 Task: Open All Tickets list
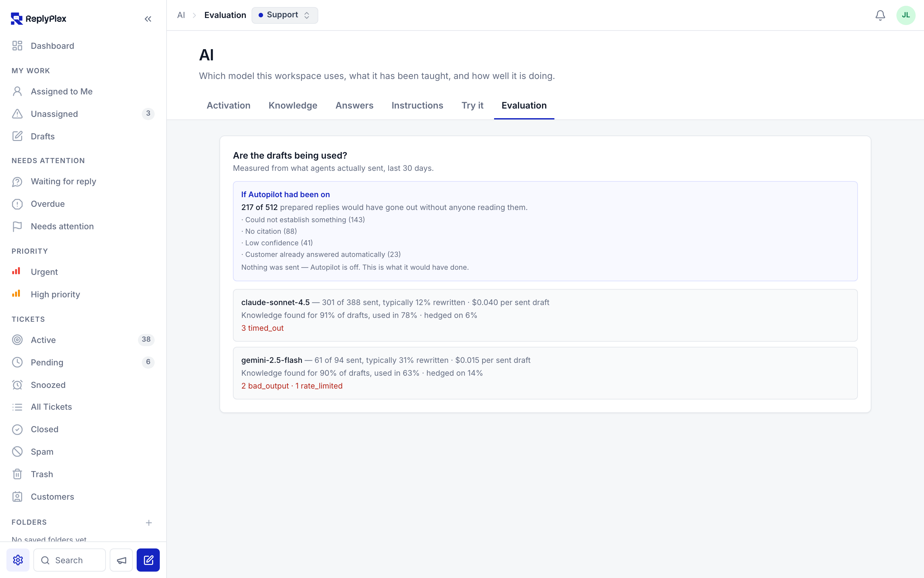click(83, 407)
